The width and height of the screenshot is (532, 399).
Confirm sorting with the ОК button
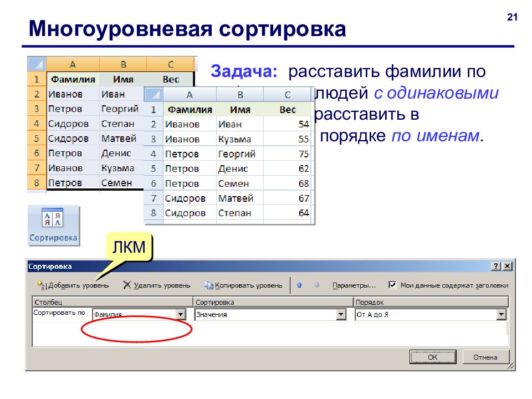click(433, 357)
